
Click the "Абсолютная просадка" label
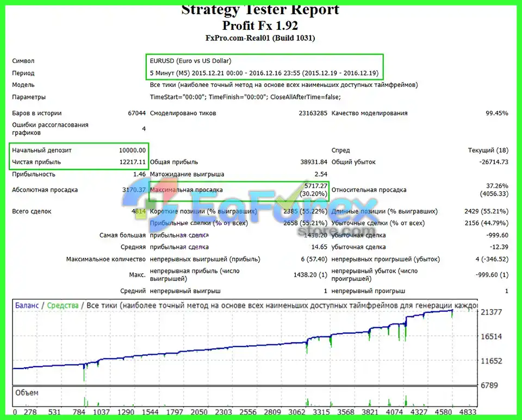pyautogui.click(x=45, y=190)
